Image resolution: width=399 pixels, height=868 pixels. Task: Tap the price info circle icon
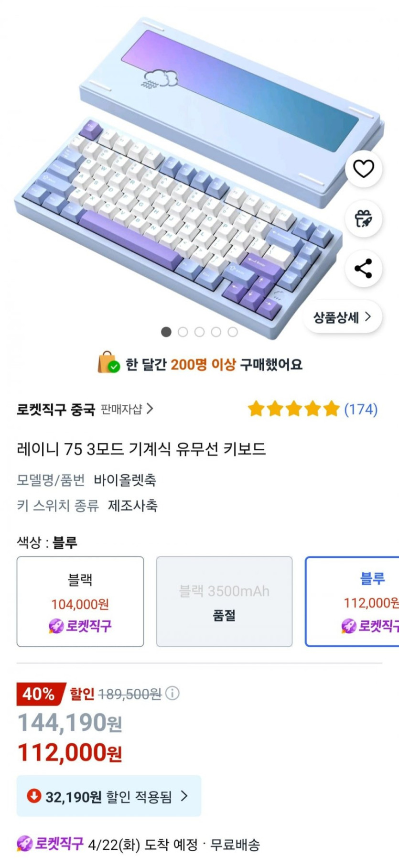click(173, 693)
